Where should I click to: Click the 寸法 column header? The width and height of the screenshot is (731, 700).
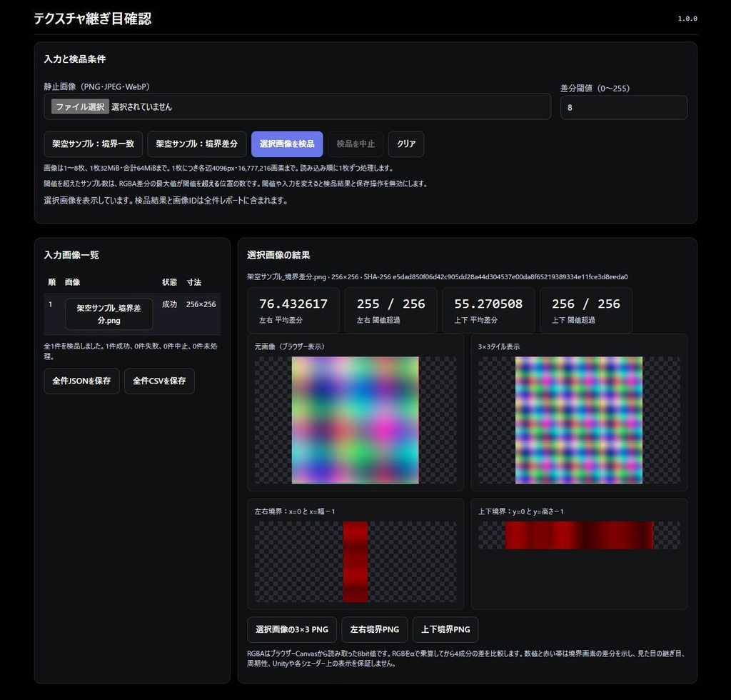point(193,282)
